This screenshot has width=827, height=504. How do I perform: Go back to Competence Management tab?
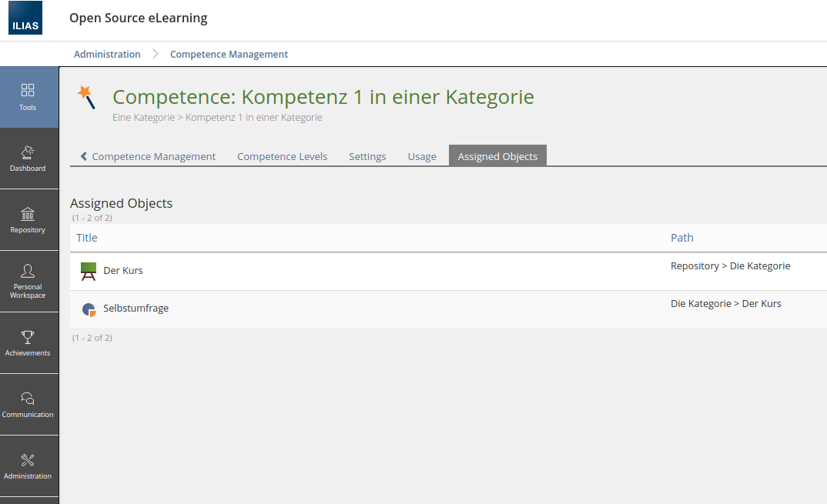tap(148, 156)
